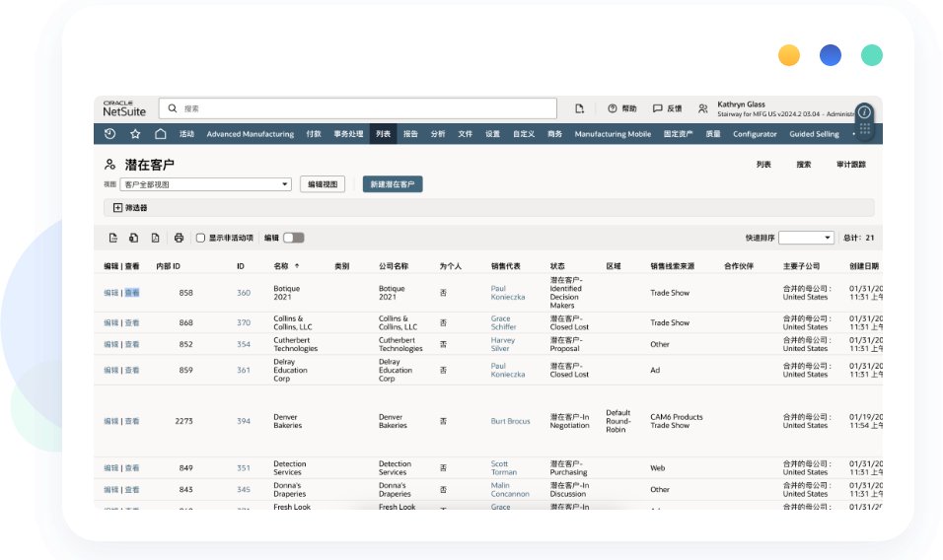Click the 新建潜在客户 button
The image size is (943, 560).
point(393,184)
